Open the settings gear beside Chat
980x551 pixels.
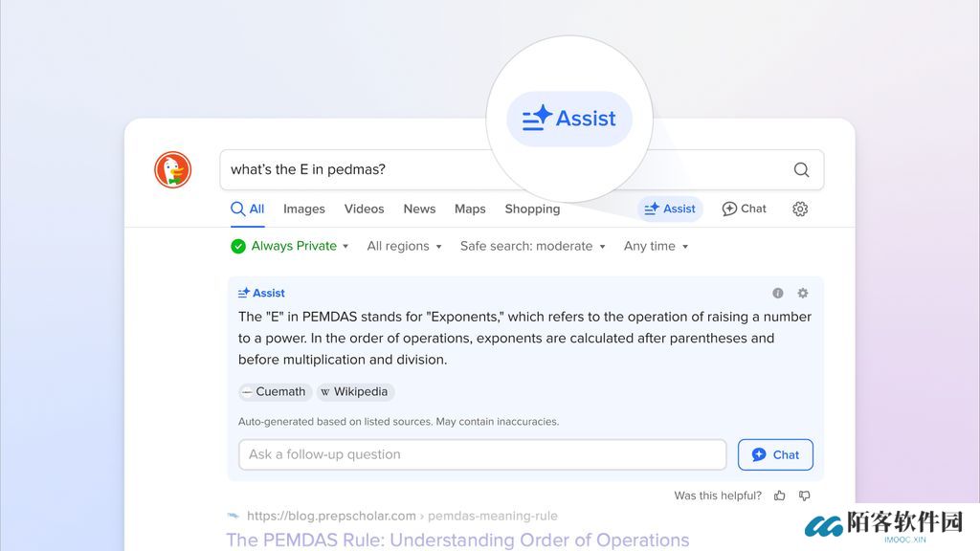(800, 209)
